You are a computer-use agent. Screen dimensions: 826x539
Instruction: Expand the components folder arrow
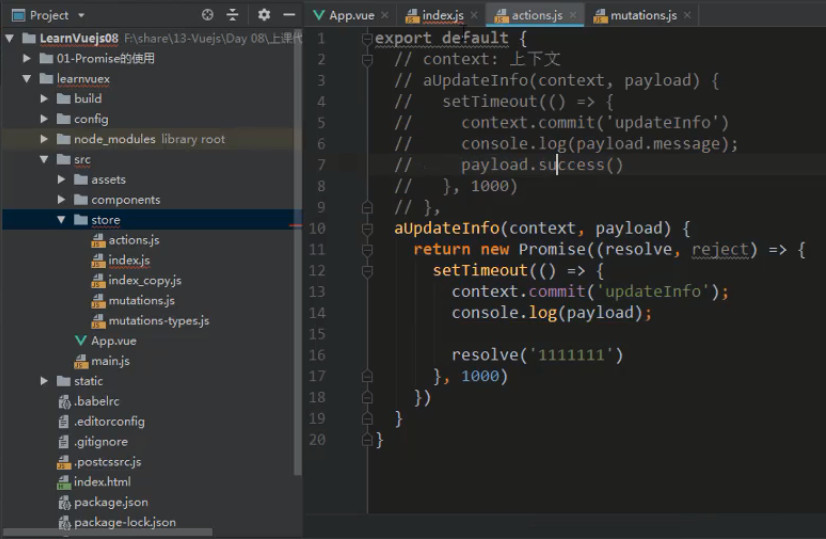61,199
